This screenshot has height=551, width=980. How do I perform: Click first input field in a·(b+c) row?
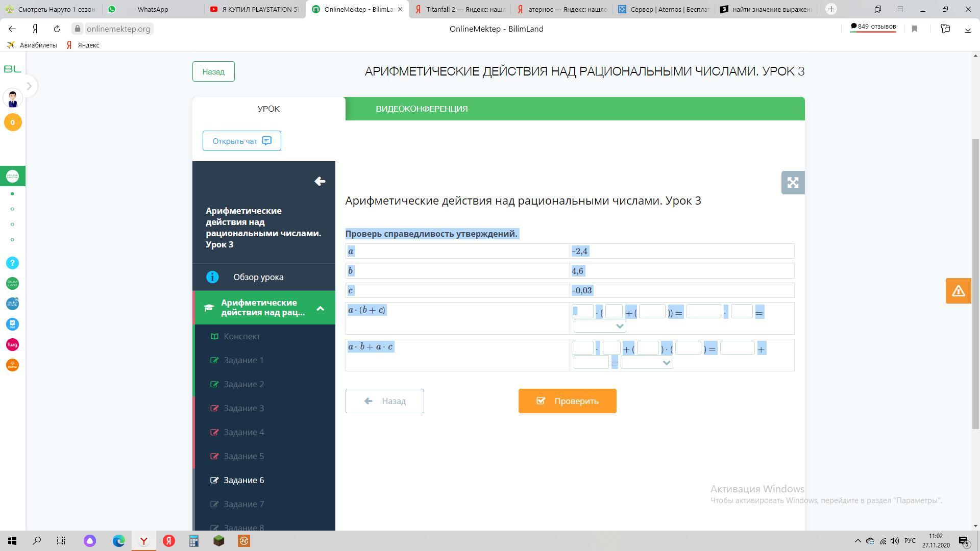click(x=582, y=311)
